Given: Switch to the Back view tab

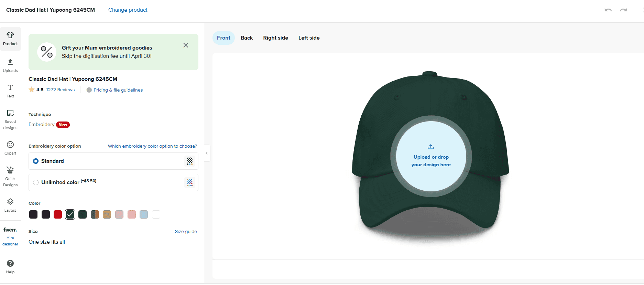Looking at the screenshot, I should [247, 38].
